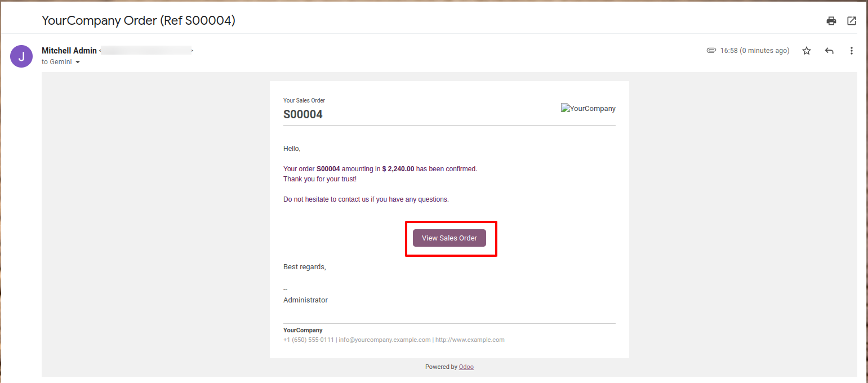The image size is (868, 383).
Task: Click the subject 'YourCompany Order (Ref S00004)'
Action: (x=139, y=21)
